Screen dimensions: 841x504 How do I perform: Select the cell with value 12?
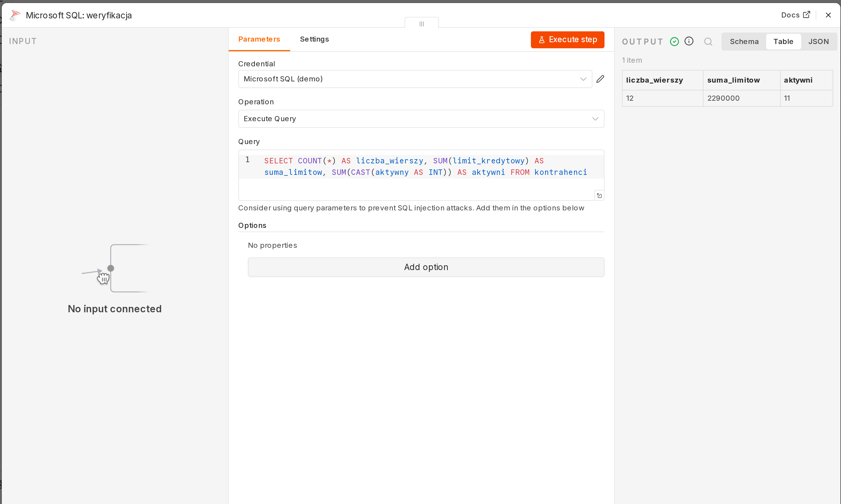tap(662, 98)
